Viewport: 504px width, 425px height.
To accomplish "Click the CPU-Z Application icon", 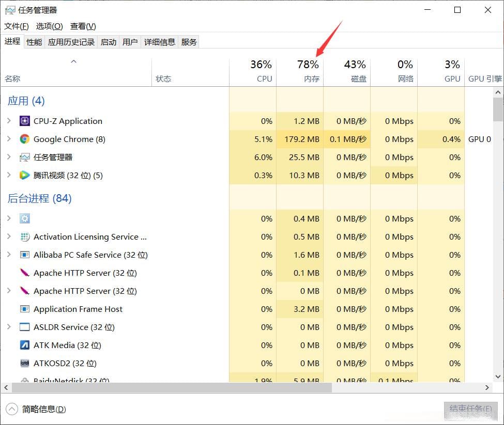I will coord(25,121).
